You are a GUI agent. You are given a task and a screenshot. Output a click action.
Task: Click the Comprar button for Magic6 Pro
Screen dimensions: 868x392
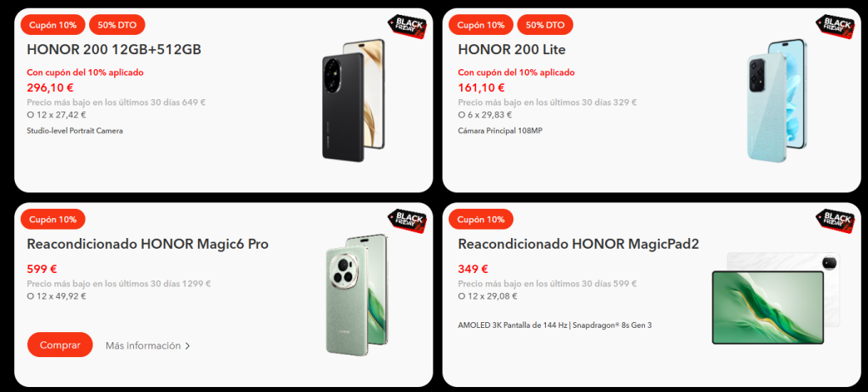click(x=60, y=345)
